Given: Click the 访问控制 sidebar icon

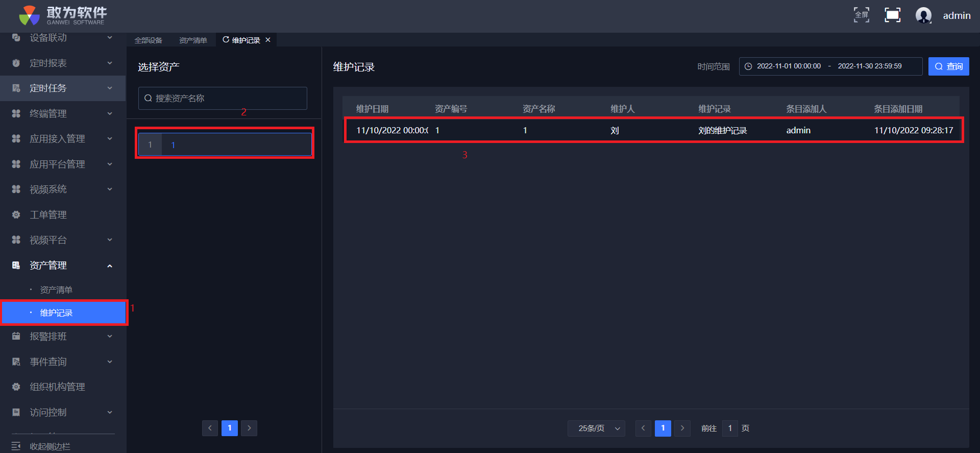Looking at the screenshot, I should (x=16, y=412).
